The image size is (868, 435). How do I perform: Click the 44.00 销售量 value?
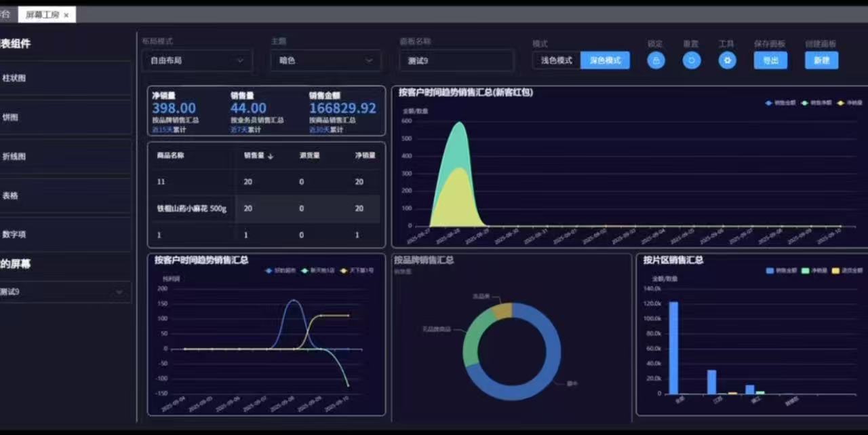(248, 108)
